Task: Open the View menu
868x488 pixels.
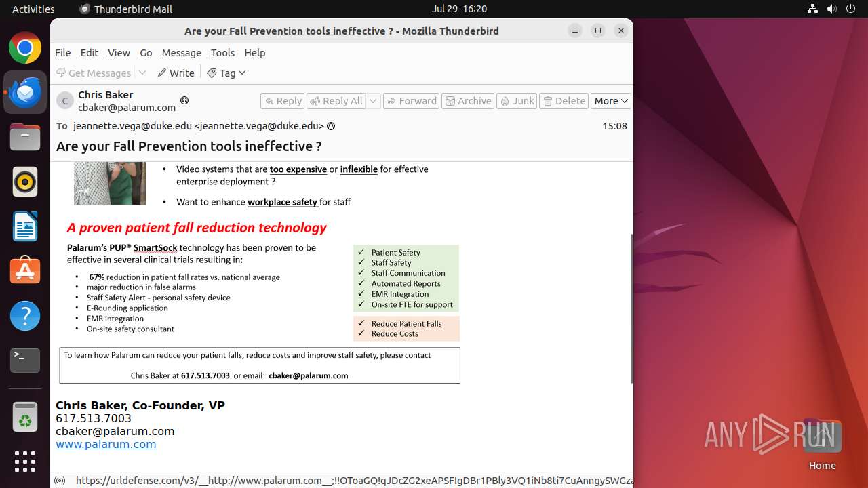Action: [119, 52]
